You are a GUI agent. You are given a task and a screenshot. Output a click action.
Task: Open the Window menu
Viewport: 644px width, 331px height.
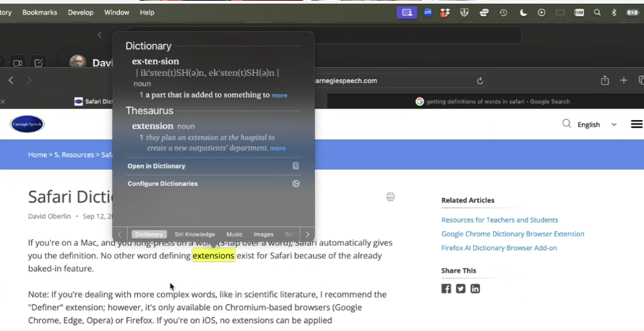(116, 12)
